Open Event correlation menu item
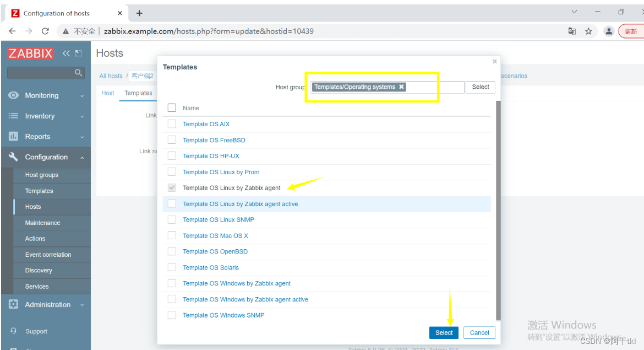This screenshot has width=644, height=350. tap(48, 255)
